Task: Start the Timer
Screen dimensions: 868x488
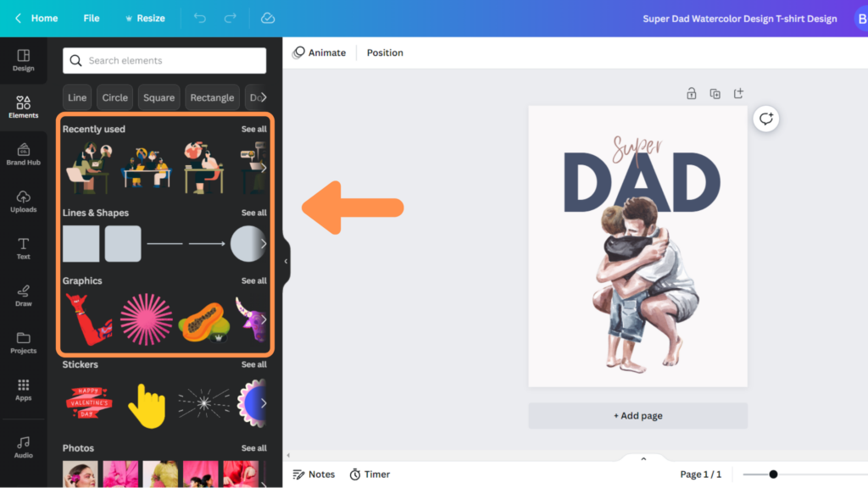Action: click(x=370, y=474)
